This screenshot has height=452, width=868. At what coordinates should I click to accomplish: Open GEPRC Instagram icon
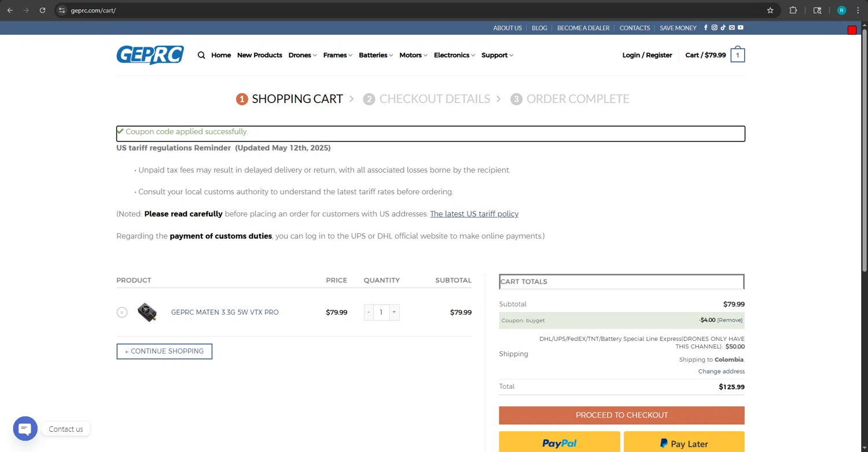(715, 28)
